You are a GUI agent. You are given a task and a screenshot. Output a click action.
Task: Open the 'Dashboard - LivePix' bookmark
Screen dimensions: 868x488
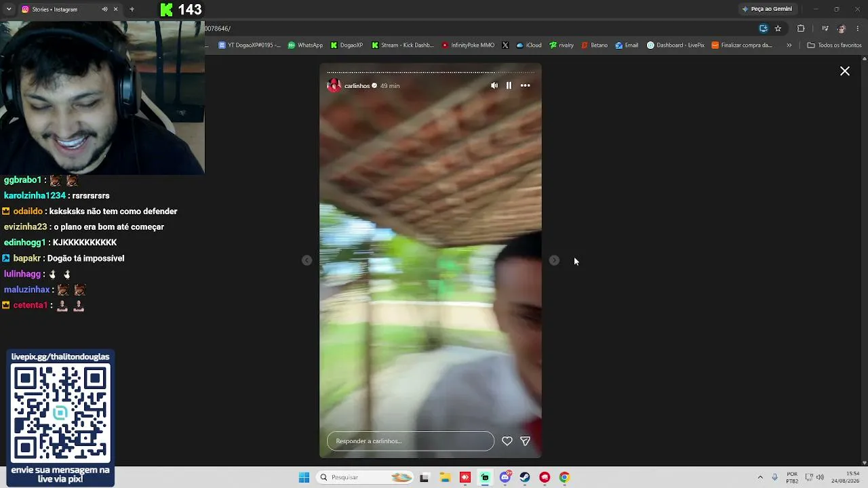675,45
